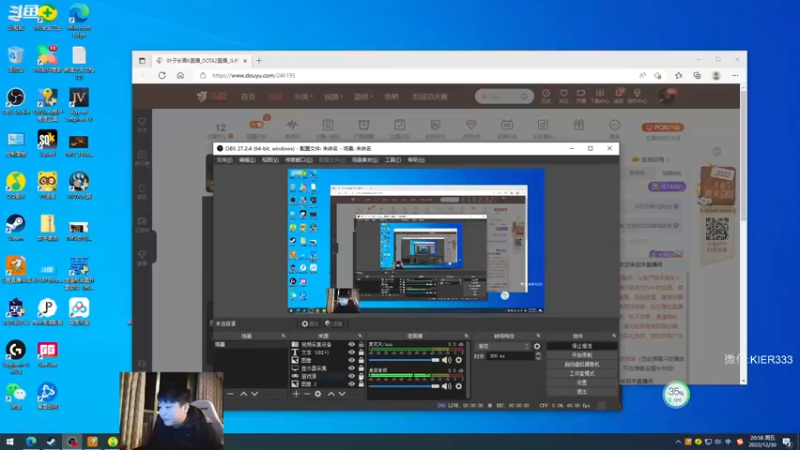Click the Stop Streaming button in OBS controls
The width and height of the screenshot is (800, 450).
(582, 346)
